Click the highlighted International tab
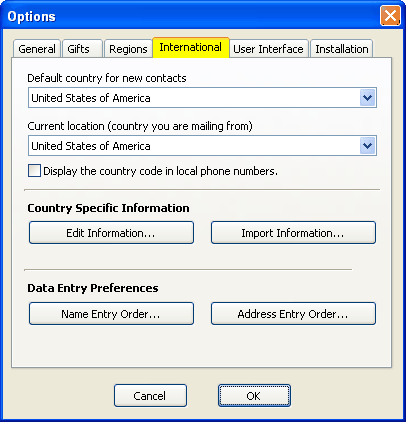 tap(191, 48)
